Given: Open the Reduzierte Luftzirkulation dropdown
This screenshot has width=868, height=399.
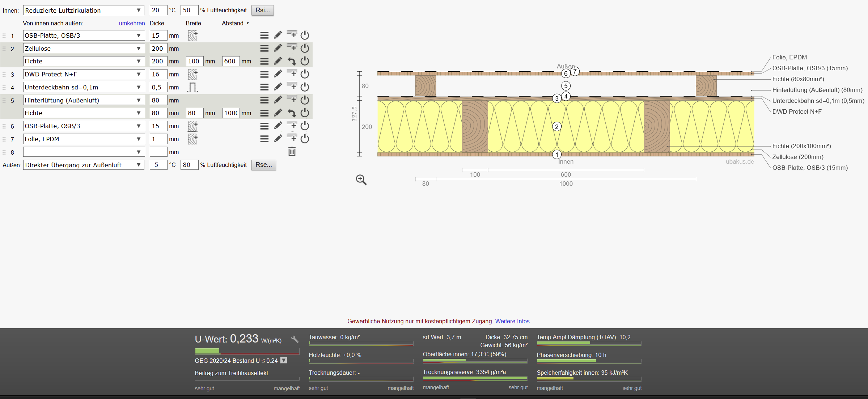Looking at the screenshot, I should 84,10.
